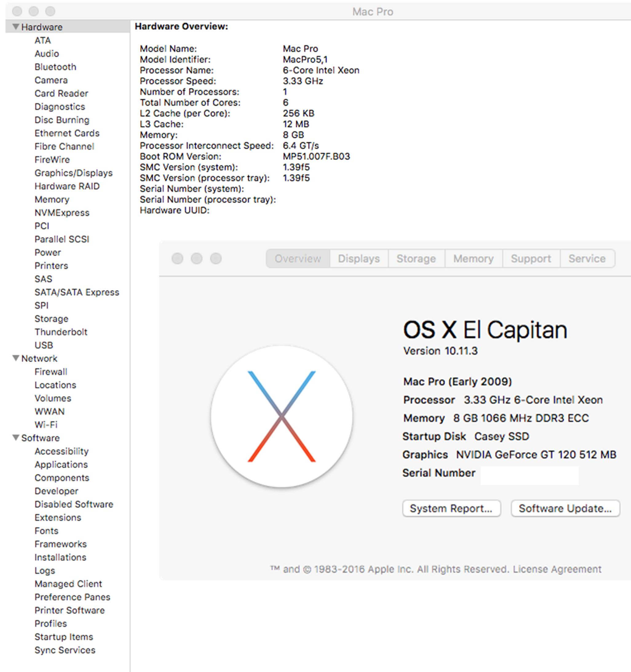Open the Support tab
Screen dimensions: 631x672
point(531,259)
